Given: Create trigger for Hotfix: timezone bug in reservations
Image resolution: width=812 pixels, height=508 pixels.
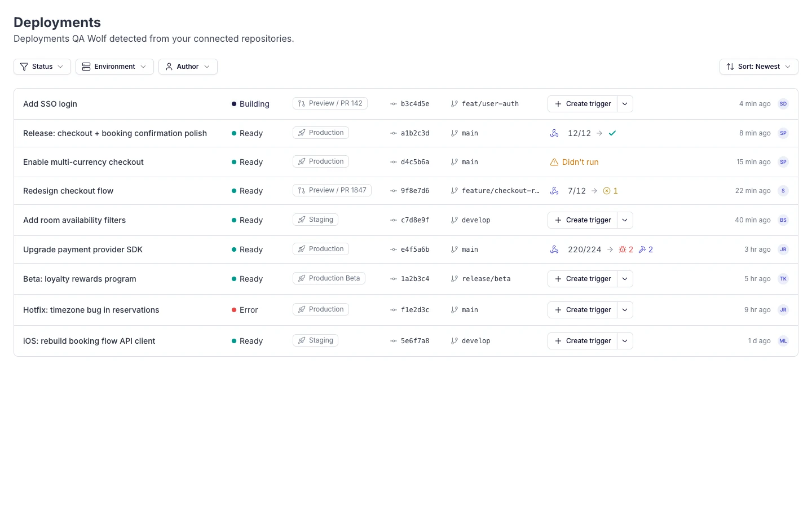Looking at the screenshot, I should point(582,310).
